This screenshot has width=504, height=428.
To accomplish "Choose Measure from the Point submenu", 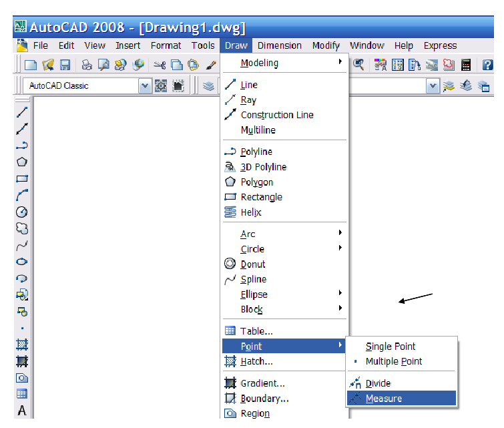I will coord(401,398).
